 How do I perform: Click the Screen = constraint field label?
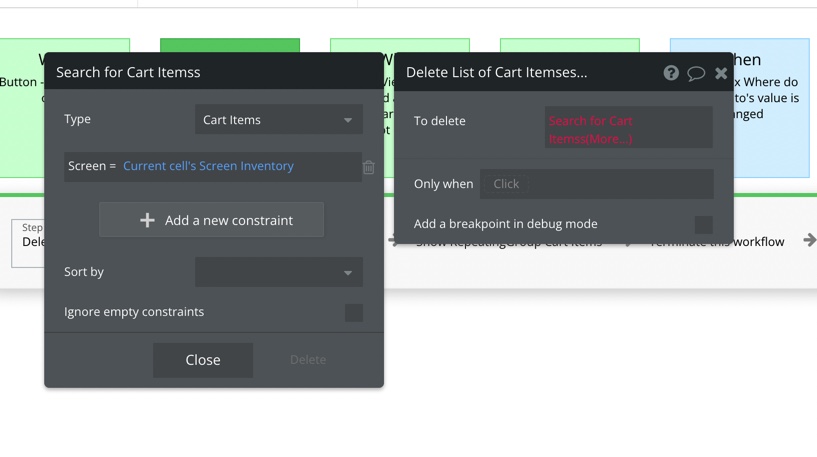92,166
